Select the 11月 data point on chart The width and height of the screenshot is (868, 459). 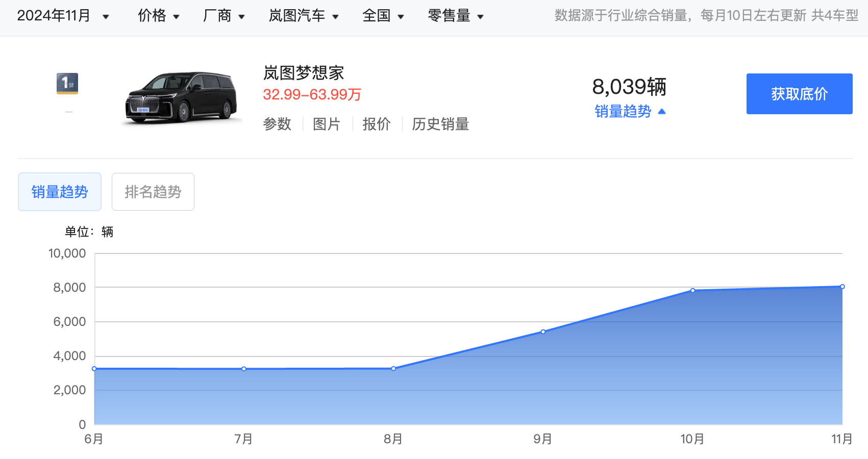coord(842,287)
